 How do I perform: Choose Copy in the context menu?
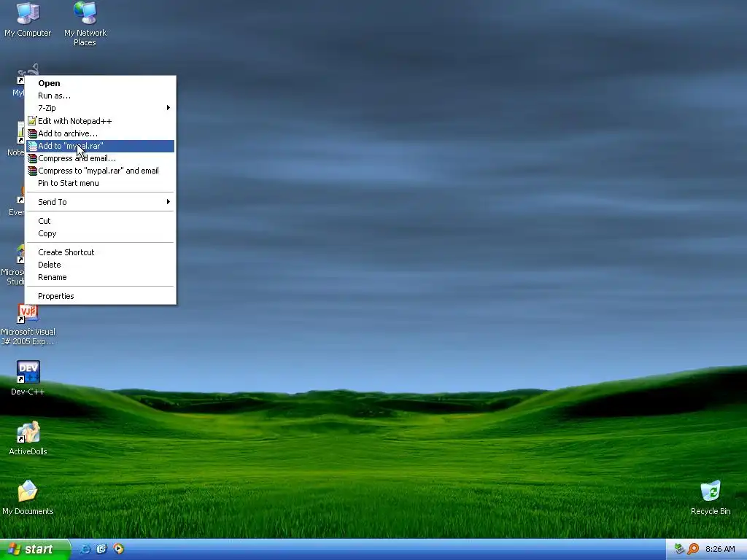point(101,233)
